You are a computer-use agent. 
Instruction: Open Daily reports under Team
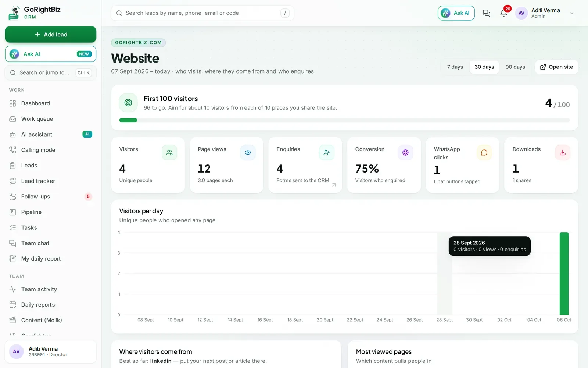[50, 305]
